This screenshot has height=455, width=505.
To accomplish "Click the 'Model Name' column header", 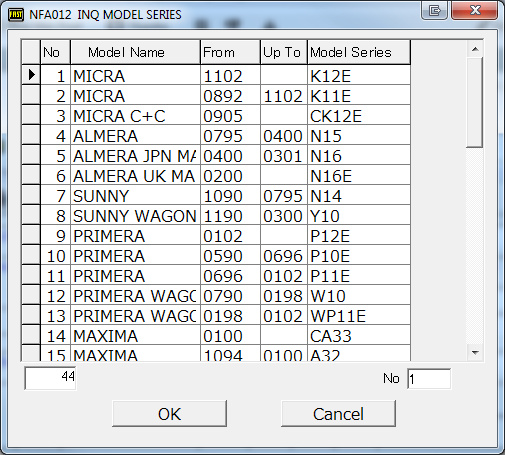I will (135, 52).
